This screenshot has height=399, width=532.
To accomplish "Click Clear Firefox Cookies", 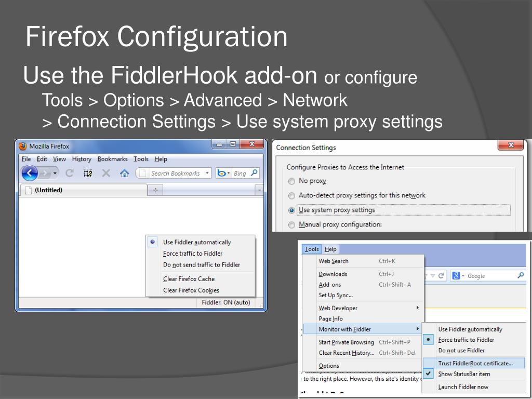I will 201,290.
